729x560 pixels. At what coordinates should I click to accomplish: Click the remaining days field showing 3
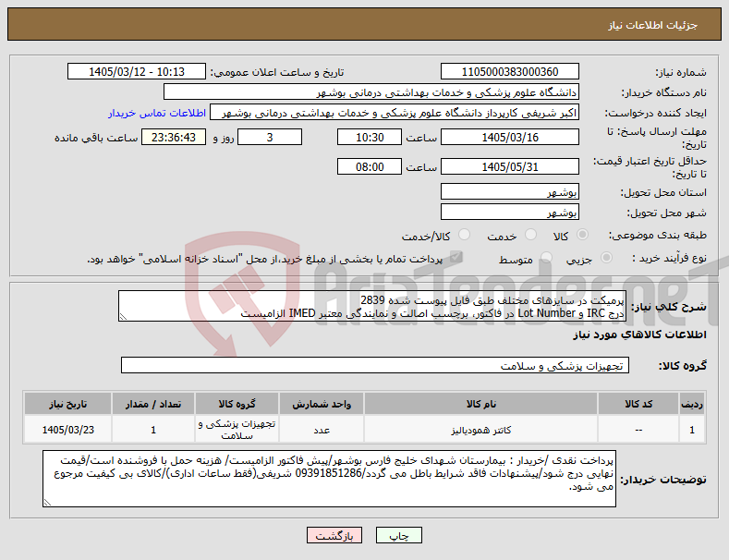[270, 137]
